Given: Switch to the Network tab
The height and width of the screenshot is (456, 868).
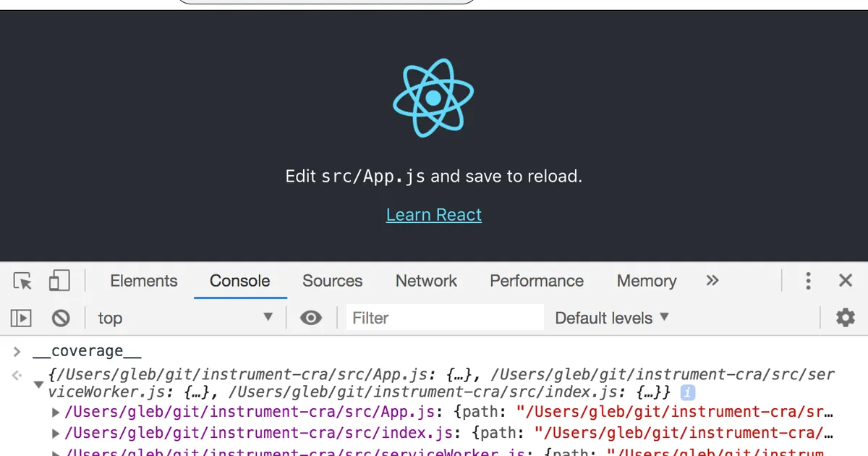Looking at the screenshot, I should pos(426,281).
